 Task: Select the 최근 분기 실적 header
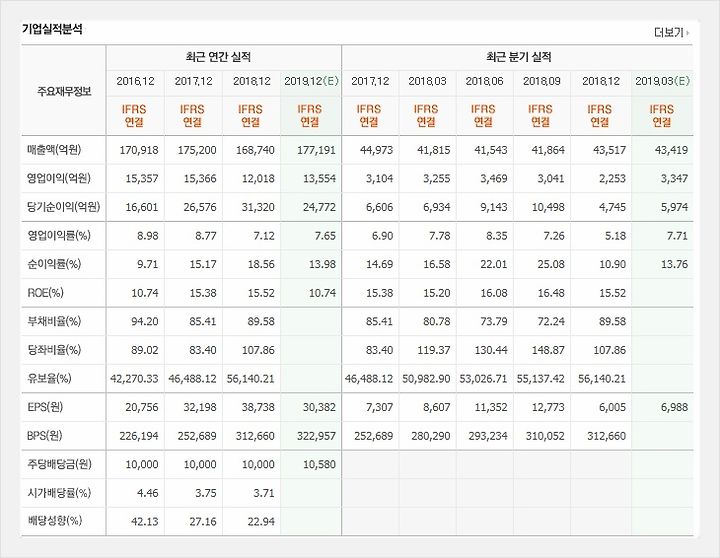tap(518, 57)
